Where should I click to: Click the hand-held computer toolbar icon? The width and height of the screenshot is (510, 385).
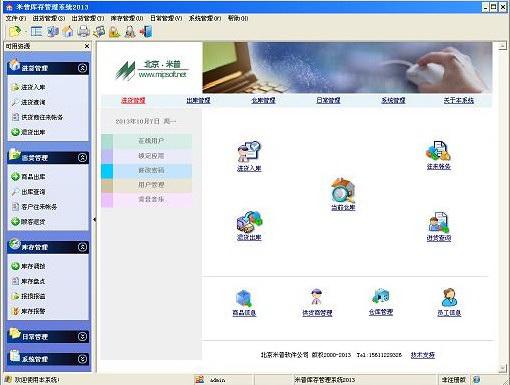pyautogui.click(x=99, y=32)
